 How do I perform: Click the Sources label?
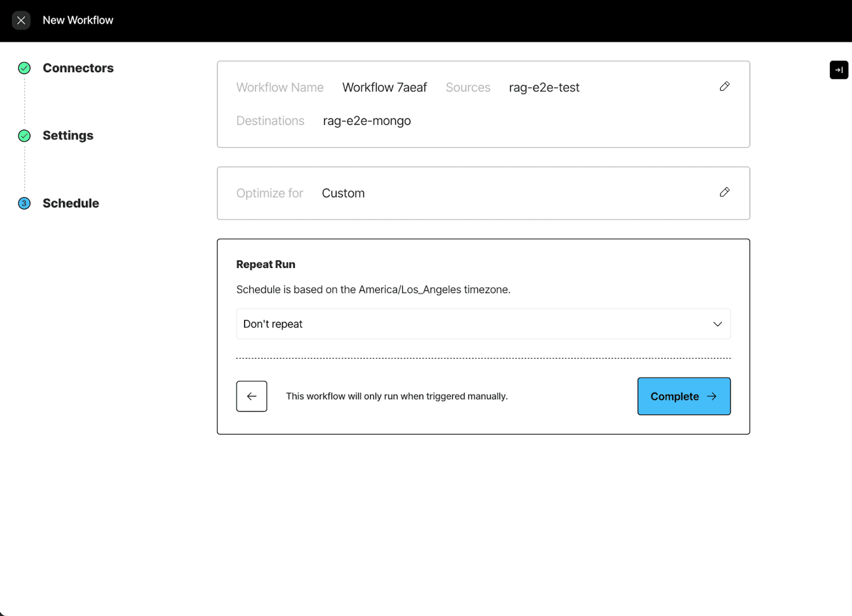468,87
